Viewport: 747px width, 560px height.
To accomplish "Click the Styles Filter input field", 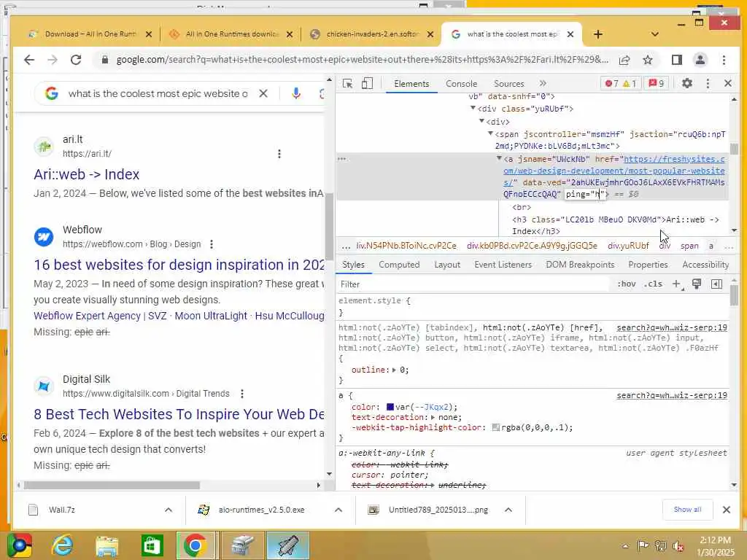I will point(474,284).
